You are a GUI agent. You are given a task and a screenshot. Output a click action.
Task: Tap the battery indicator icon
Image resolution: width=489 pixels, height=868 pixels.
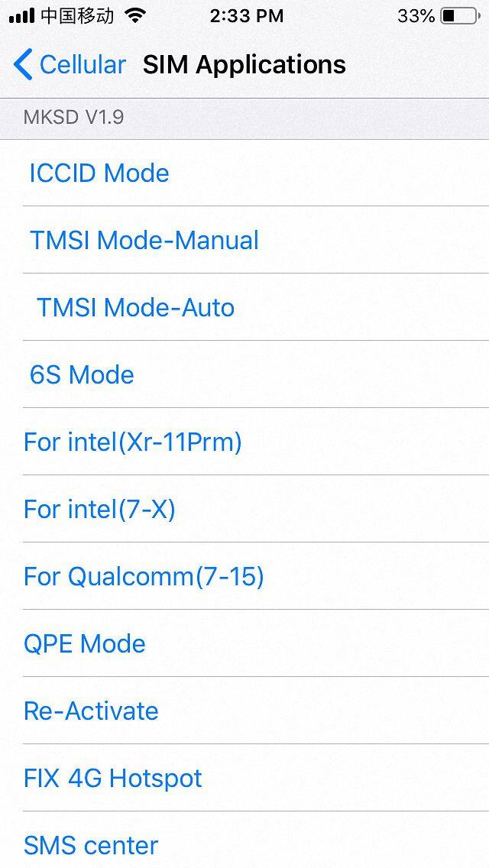pos(458,15)
